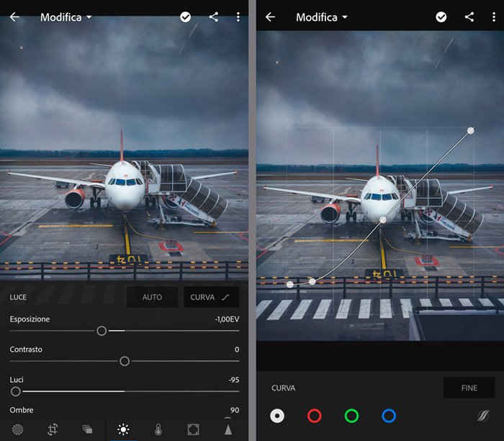Open Modifica dropdown on right screen
The height and width of the screenshot is (441, 504).
pyautogui.click(x=322, y=17)
